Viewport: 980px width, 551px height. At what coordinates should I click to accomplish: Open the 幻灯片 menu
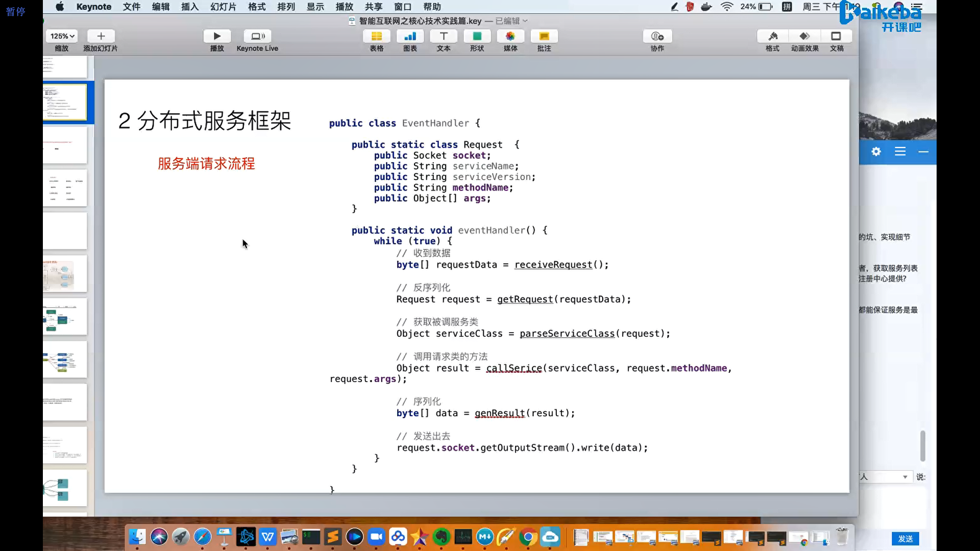(x=223, y=7)
